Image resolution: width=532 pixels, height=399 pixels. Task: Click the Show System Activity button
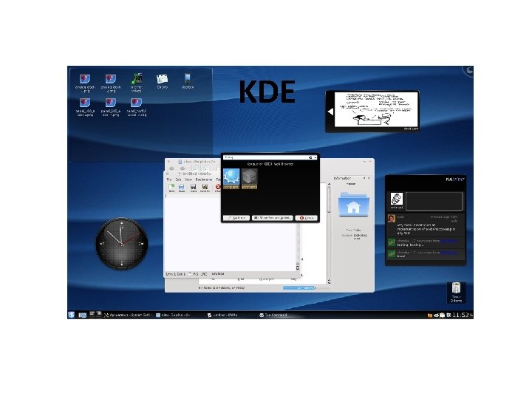click(x=272, y=218)
